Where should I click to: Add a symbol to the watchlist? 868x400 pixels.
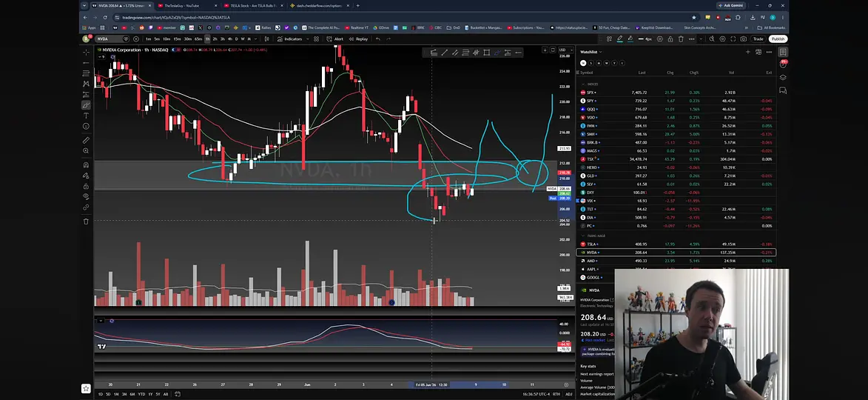tap(748, 52)
